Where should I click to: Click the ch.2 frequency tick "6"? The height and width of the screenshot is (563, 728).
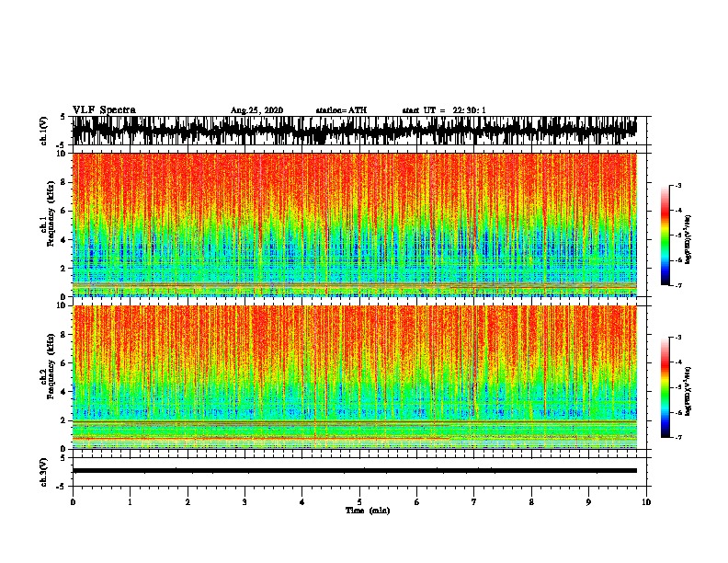tap(64, 363)
